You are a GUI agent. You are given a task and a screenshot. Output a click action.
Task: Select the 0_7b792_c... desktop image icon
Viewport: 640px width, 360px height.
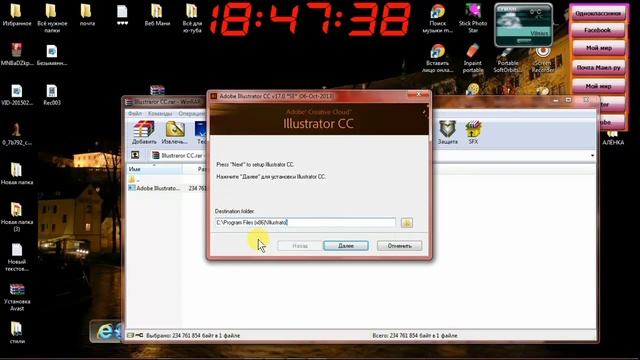tap(17, 134)
